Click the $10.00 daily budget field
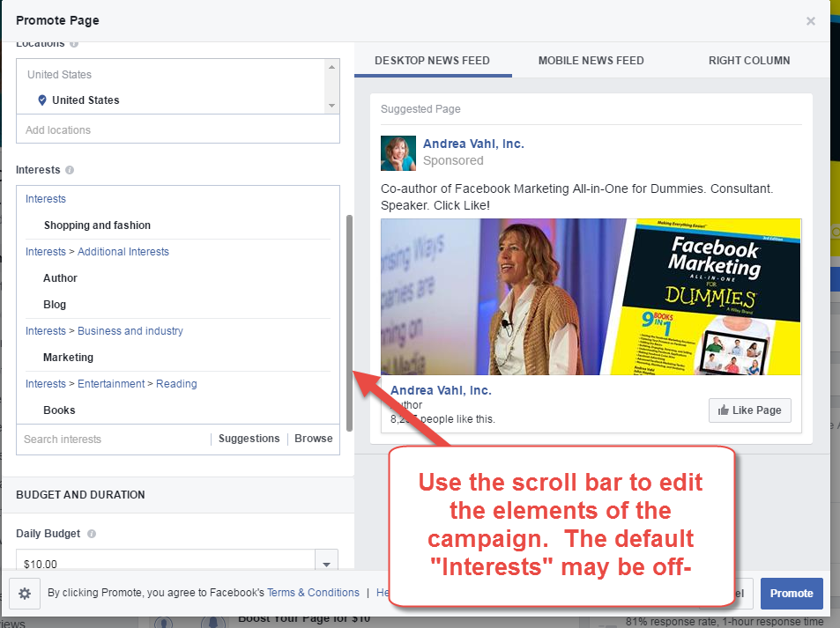The height and width of the screenshot is (628, 840). tap(166, 561)
